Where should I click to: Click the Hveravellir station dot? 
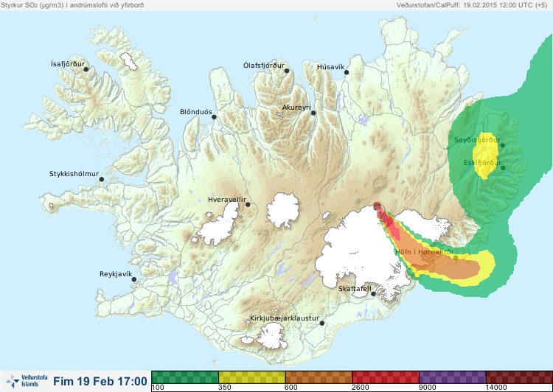248,204
